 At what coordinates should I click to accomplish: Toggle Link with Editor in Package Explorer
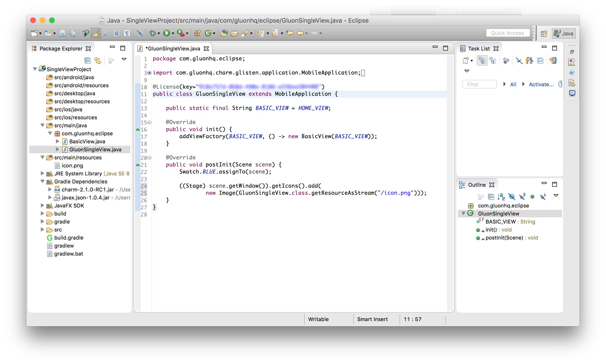[98, 60]
